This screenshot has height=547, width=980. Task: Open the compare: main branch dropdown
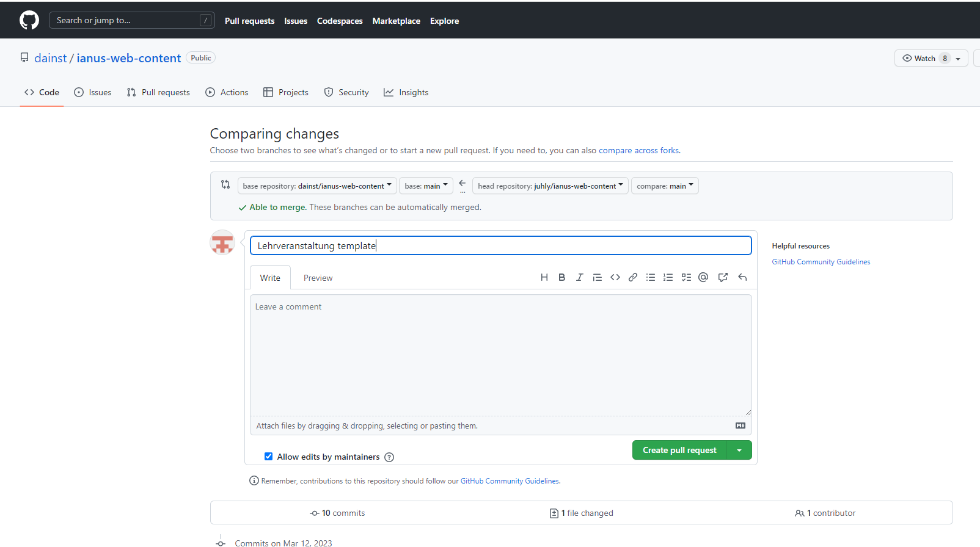665,186
